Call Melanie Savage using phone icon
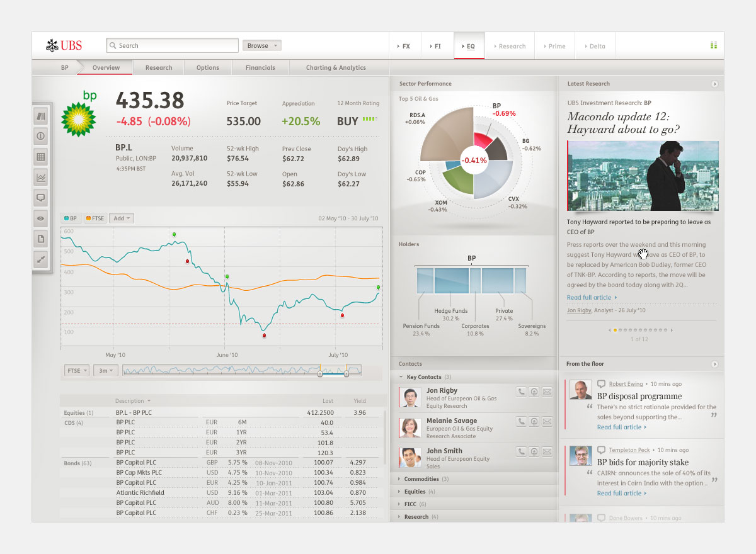This screenshot has height=554, width=756. (x=521, y=422)
